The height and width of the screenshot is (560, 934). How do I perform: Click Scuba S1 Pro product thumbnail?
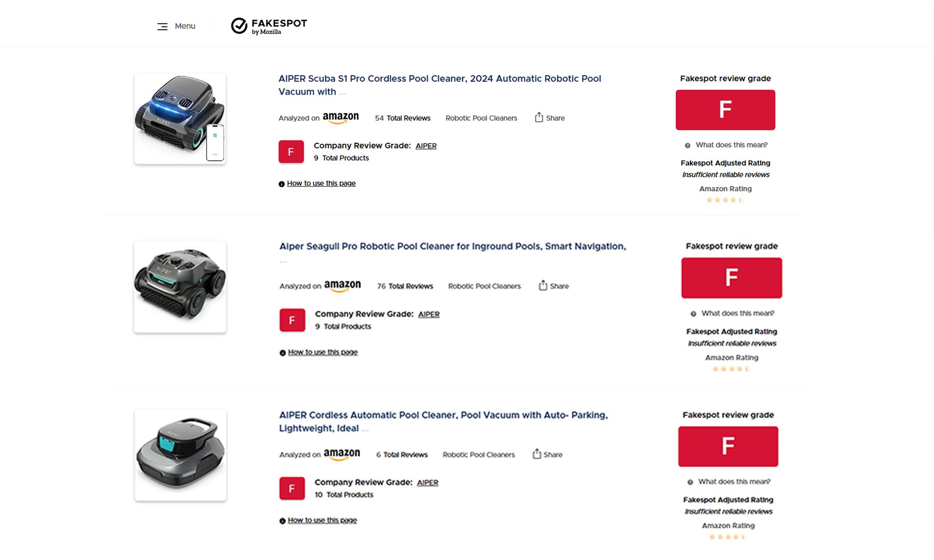point(180,119)
